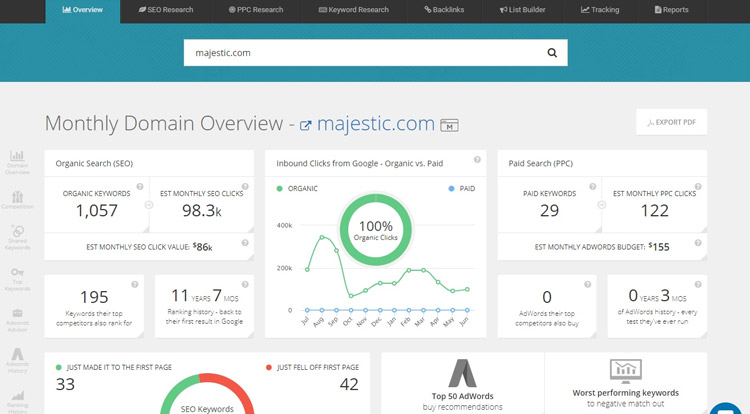Click the monthly calendar icon after majestic.com

point(449,126)
